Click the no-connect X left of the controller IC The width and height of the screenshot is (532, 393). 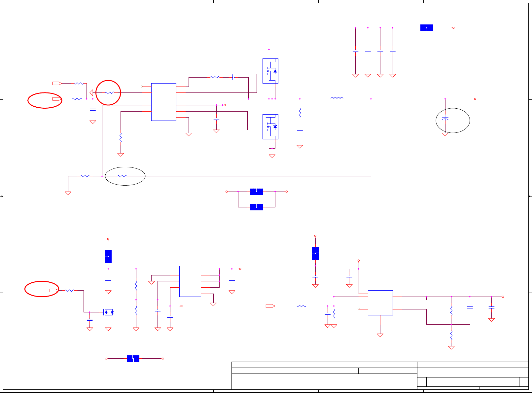142,87
